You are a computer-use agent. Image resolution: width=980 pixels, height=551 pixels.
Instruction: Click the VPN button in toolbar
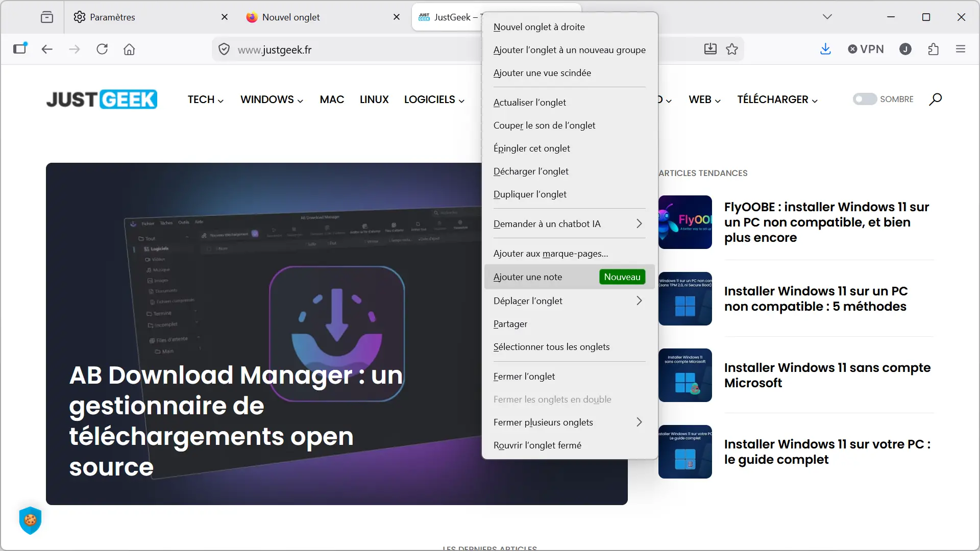click(866, 49)
